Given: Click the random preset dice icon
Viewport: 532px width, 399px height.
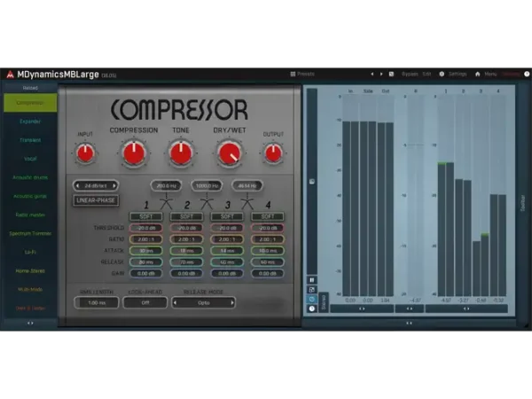Looking at the screenshot, I should tap(391, 74).
